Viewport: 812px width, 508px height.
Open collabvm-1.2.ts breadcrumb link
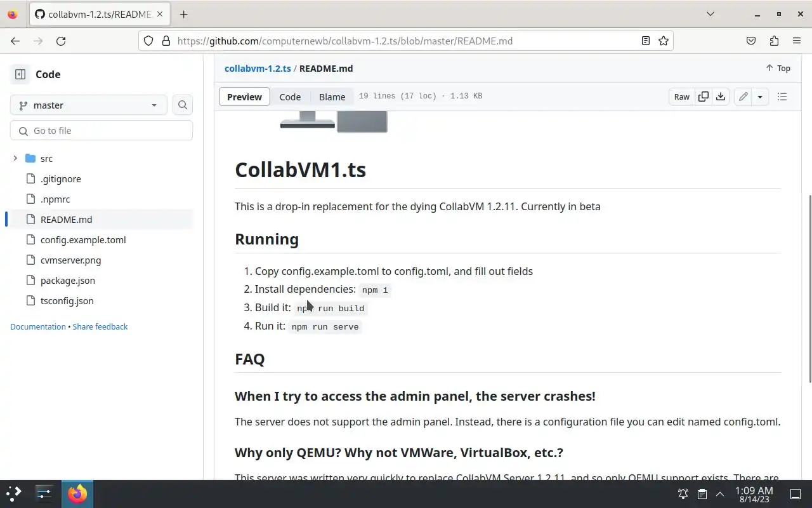point(258,69)
